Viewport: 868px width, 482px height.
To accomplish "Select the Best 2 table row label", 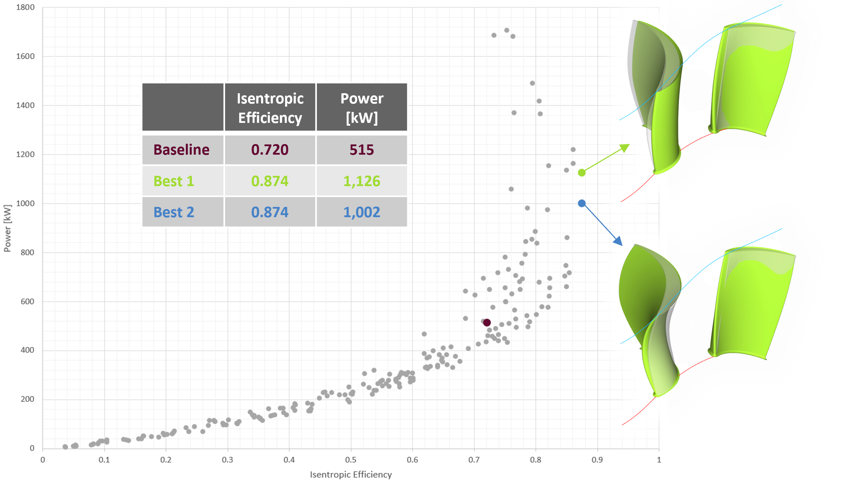I will tap(174, 212).
